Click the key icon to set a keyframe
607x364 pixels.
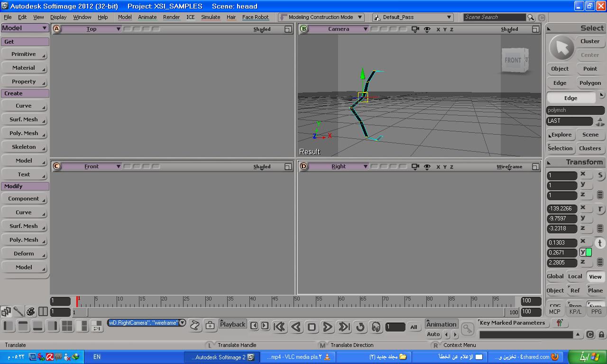point(467,328)
